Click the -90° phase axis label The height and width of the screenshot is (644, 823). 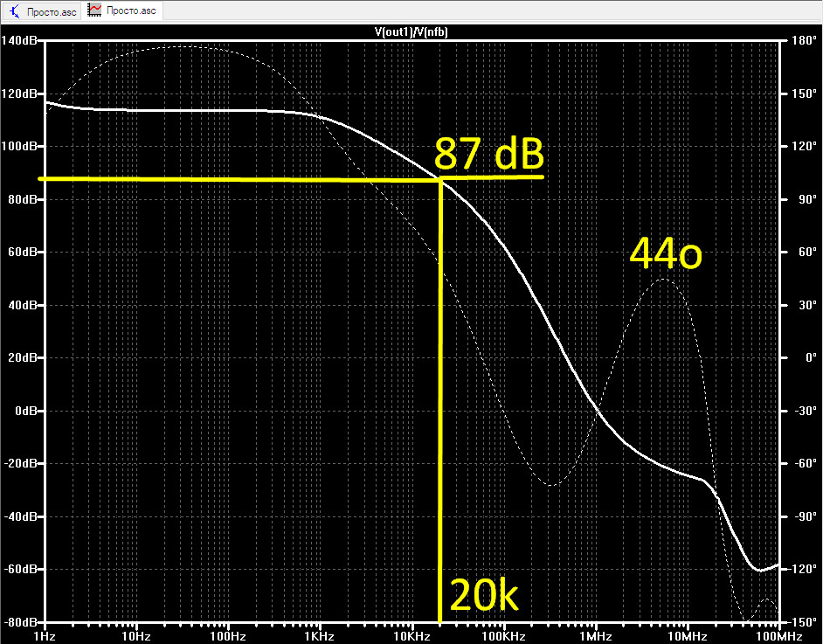(x=805, y=516)
